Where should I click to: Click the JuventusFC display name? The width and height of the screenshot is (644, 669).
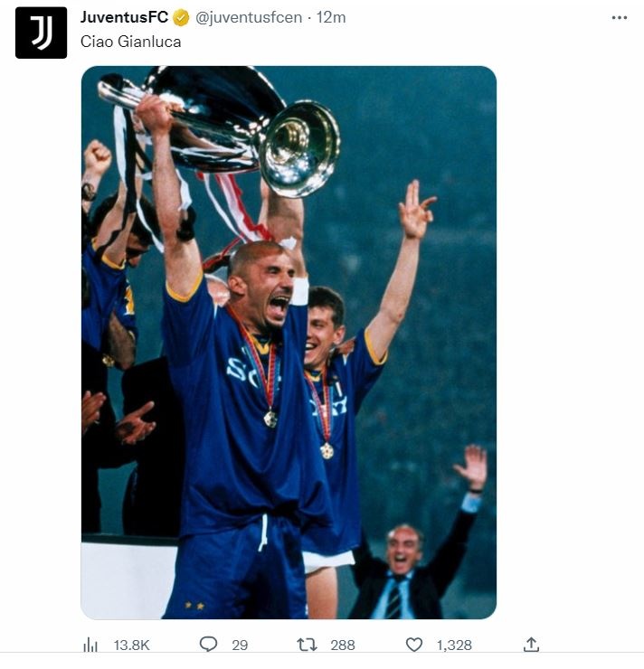[x=125, y=18]
